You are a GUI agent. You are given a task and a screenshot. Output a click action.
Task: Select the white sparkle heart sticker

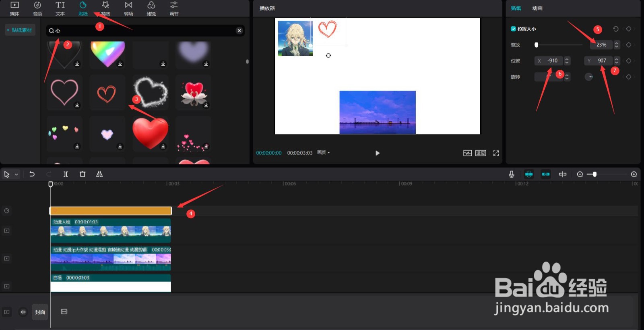click(150, 92)
